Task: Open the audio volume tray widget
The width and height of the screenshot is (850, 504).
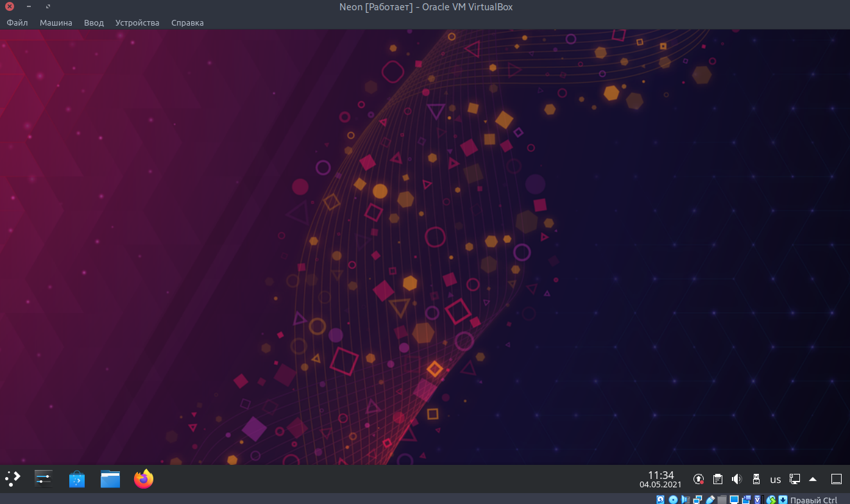Action: click(736, 479)
